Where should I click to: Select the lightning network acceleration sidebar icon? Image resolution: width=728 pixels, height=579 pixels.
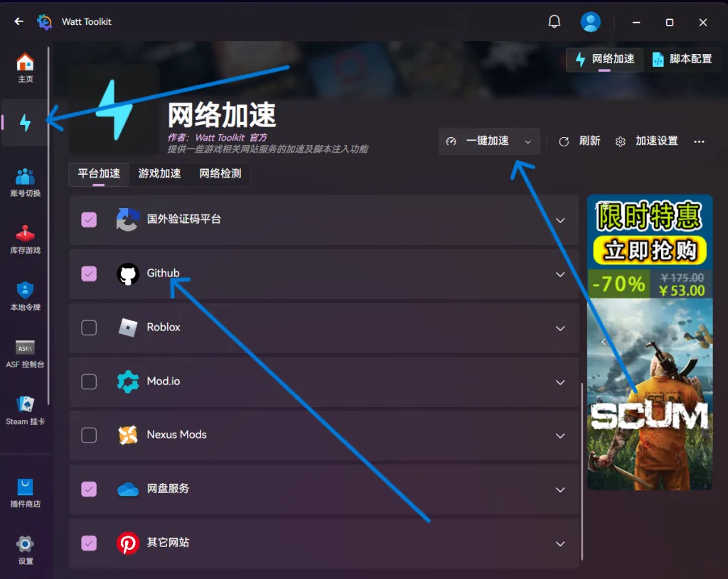pos(25,122)
